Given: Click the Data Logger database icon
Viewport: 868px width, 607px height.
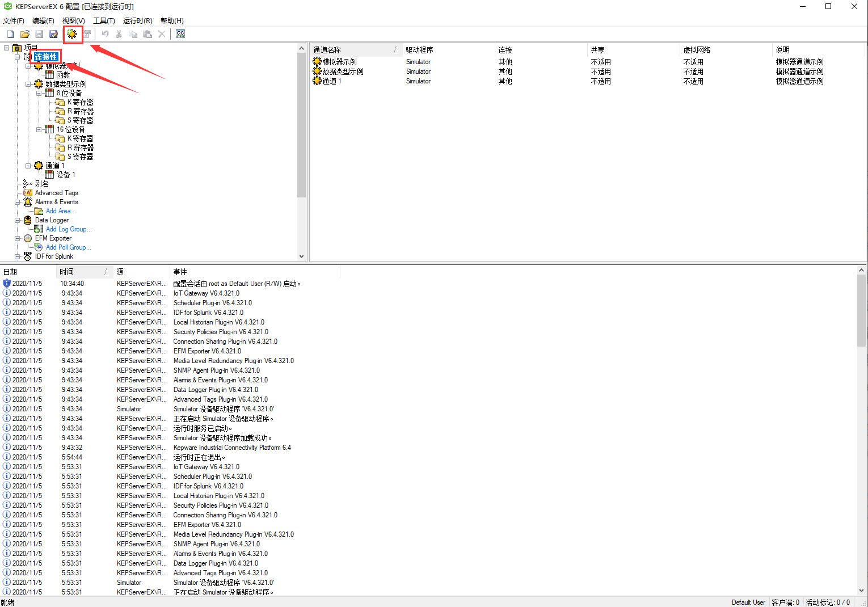Looking at the screenshot, I should point(27,220).
